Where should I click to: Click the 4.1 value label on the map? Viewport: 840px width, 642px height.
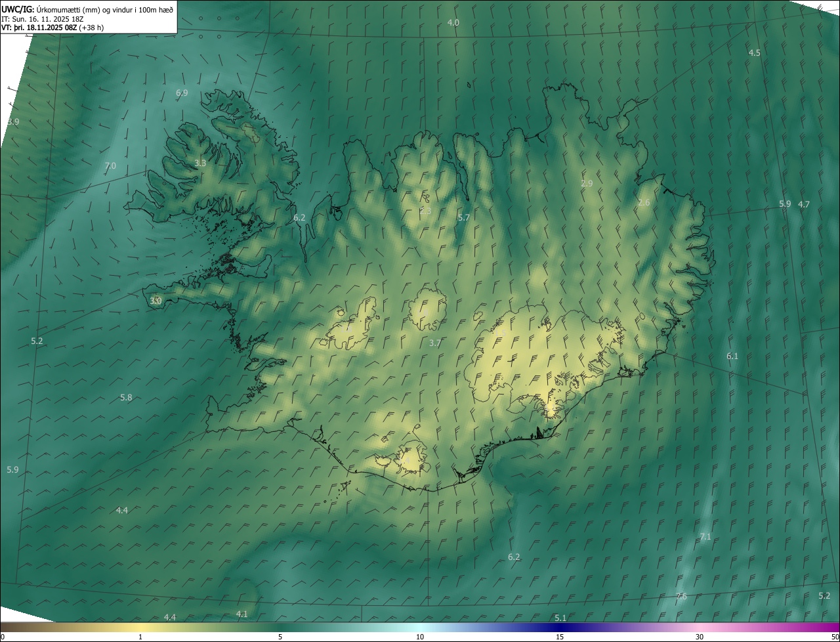(x=242, y=614)
